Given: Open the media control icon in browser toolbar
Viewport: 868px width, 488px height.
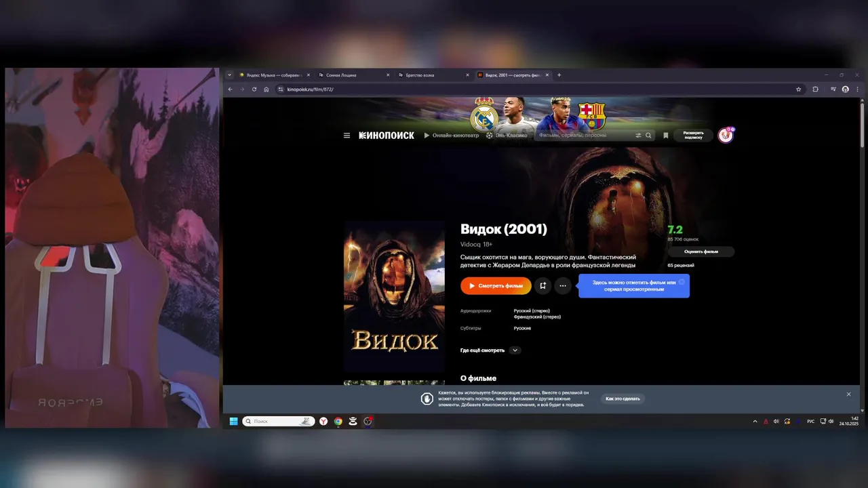Looking at the screenshot, I should click(x=833, y=89).
